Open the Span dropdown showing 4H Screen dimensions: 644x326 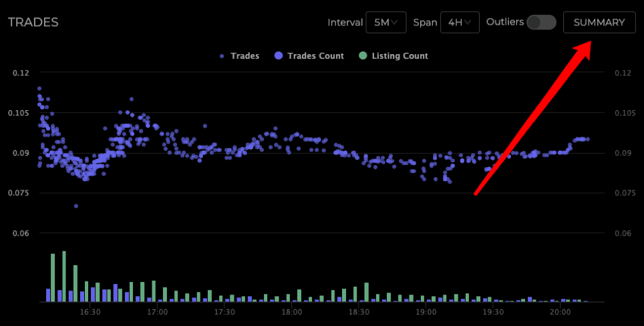(460, 22)
